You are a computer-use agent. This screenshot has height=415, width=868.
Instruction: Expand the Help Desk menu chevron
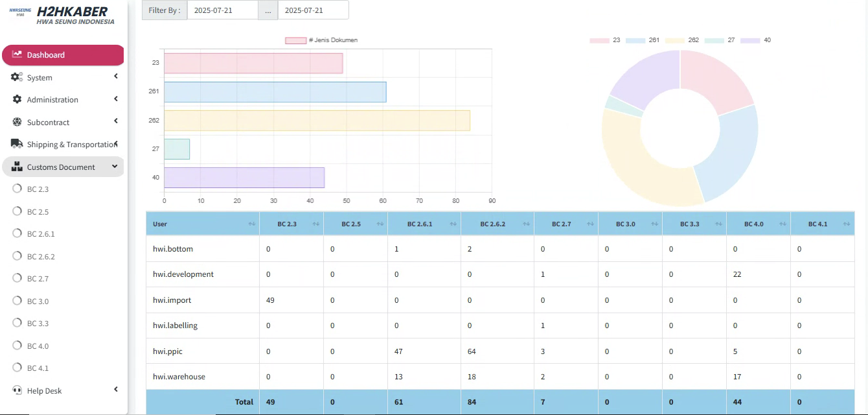click(x=116, y=390)
